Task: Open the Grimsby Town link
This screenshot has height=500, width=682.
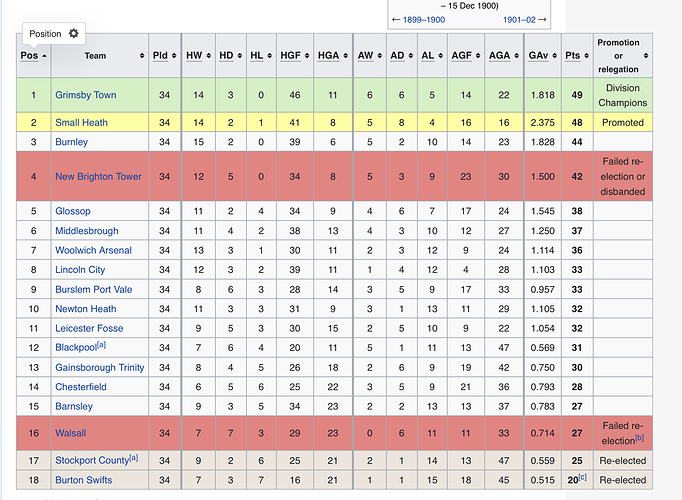Action: (86, 95)
